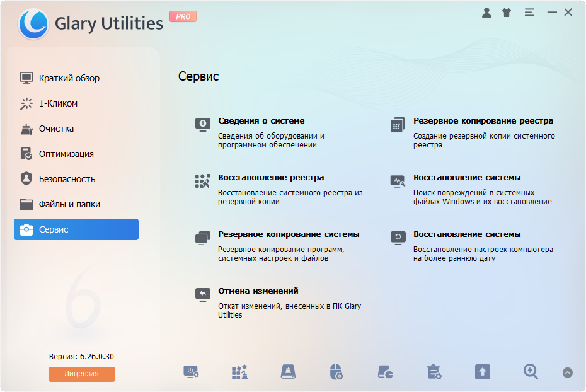Click the disk with pie-chart icon in bottom bar
586x392 pixels.
coord(385,372)
